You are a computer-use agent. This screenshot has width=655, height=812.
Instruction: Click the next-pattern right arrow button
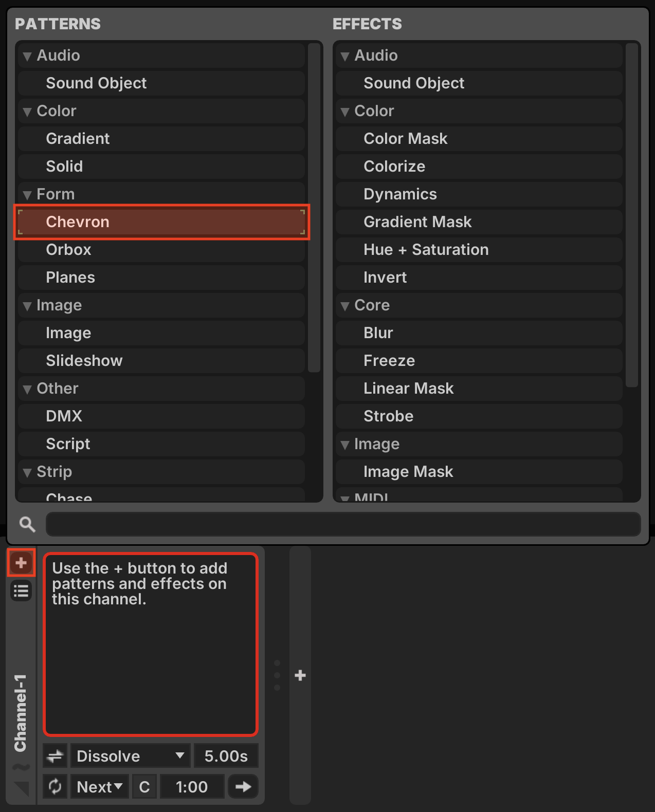tap(243, 786)
